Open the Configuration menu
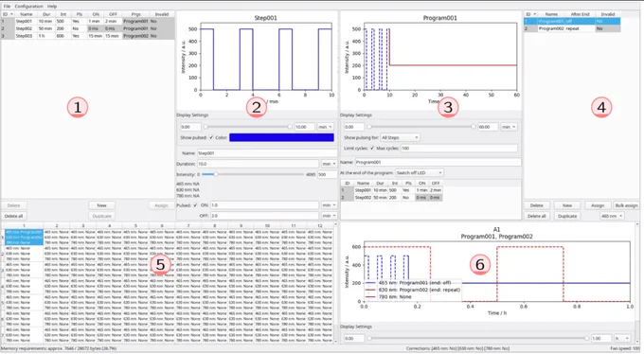644x354 pixels. pyautogui.click(x=28, y=7)
